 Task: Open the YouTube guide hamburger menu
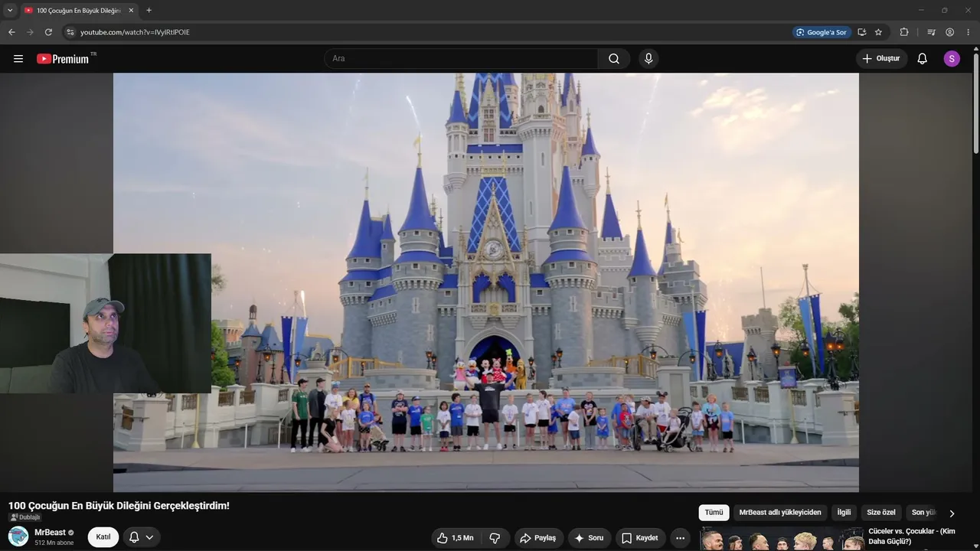[x=18, y=59]
